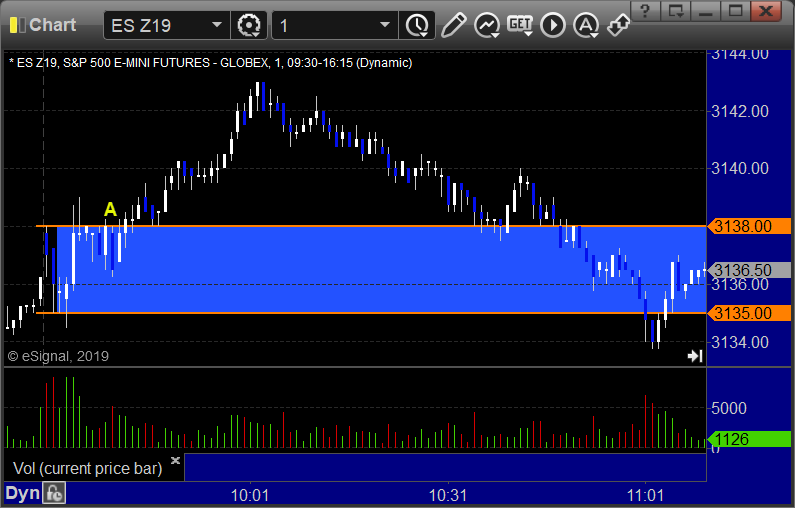Open the studies chart-line icon
The width and height of the screenshot is (795, 508).
[x=487, y=25]
